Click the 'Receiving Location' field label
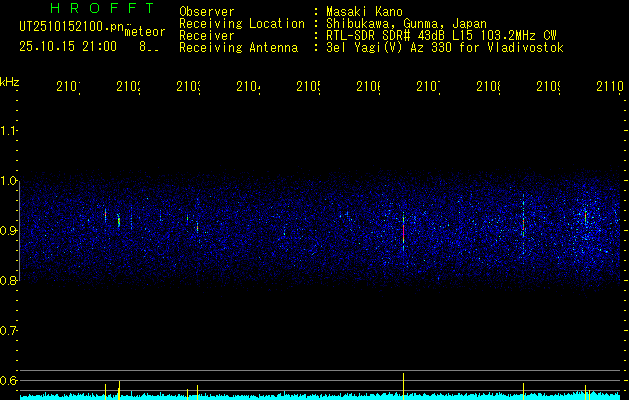 click(241, 23)
